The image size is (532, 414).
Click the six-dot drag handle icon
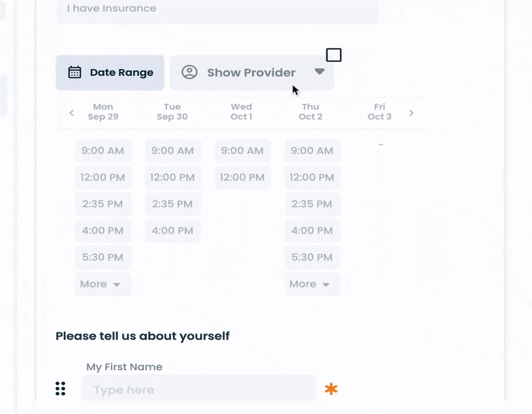(61, 389)
